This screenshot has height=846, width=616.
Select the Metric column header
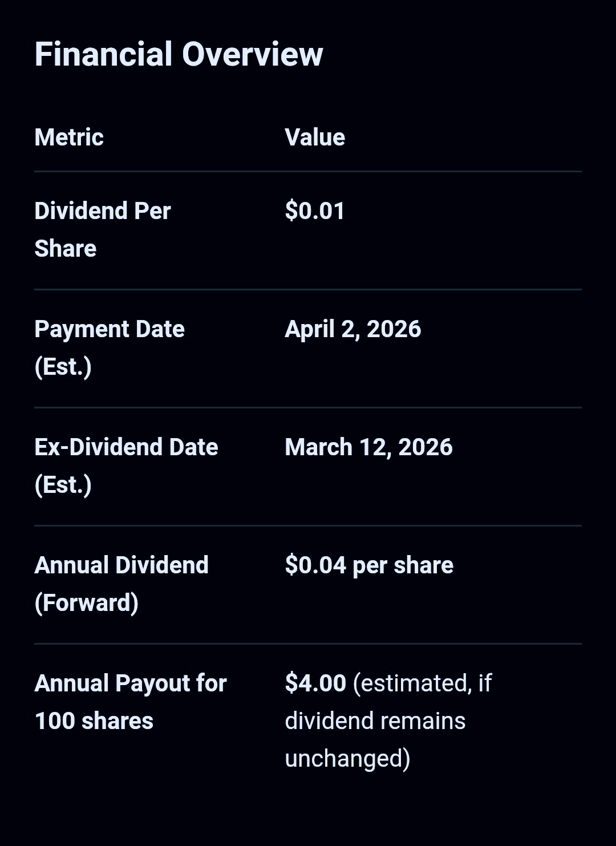coord(69,137)
